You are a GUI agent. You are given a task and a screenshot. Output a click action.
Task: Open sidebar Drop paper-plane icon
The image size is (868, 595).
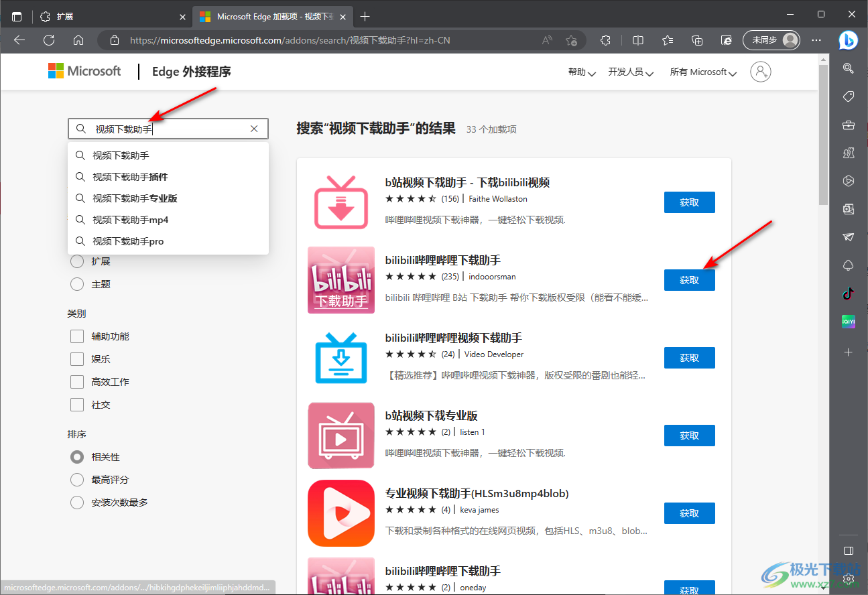pyautogui.click(x=849, y=237)
